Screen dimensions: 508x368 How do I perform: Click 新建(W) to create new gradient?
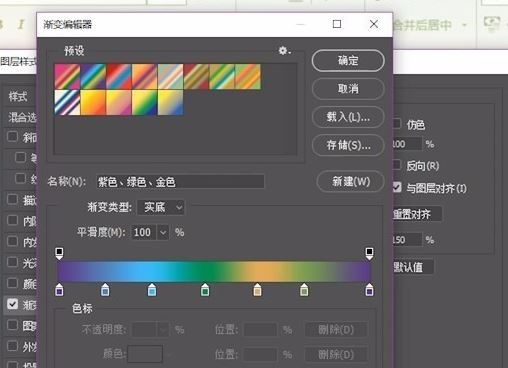point(351,182)
